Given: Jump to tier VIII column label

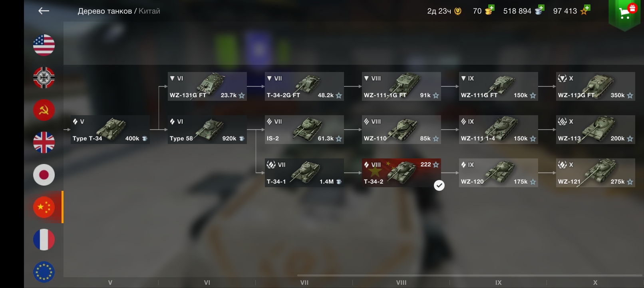Looking at the screenshot, I should tap(401, 282).
